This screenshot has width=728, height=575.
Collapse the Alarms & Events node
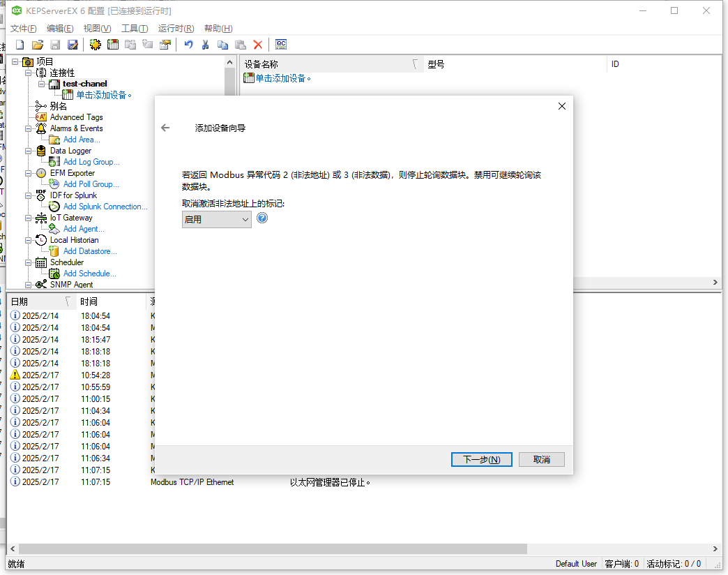pyautogui.click(x=29, y=128)
